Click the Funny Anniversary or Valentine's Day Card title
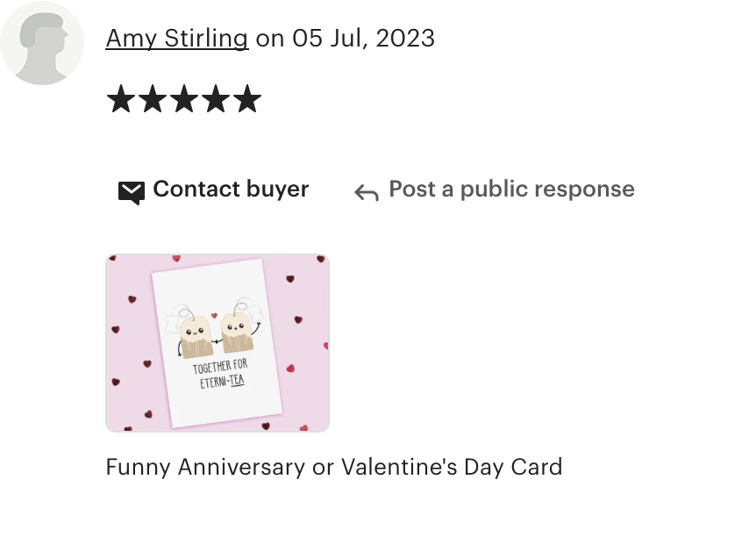Screen dimensions: 756x537 tap(334, 467)
